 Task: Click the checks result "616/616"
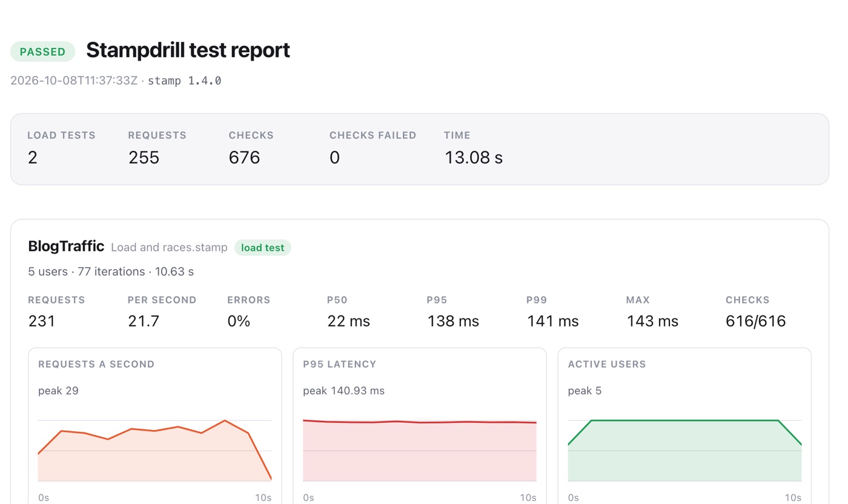point(756,321)
